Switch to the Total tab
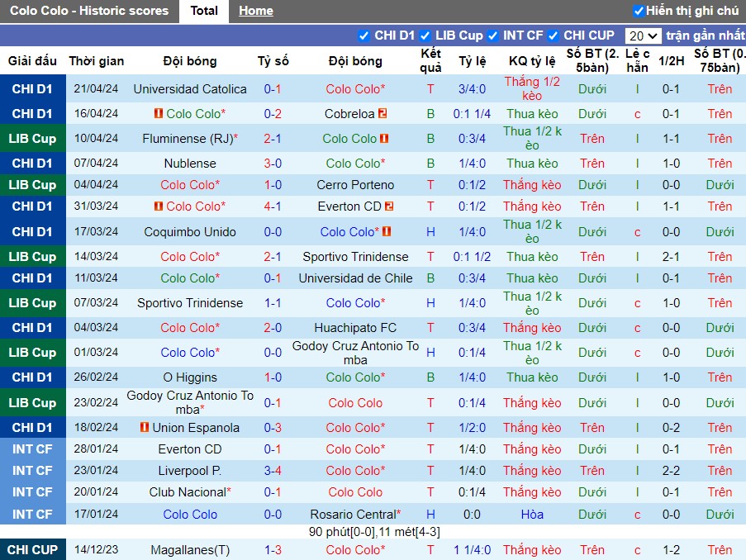 pos(204,11)
